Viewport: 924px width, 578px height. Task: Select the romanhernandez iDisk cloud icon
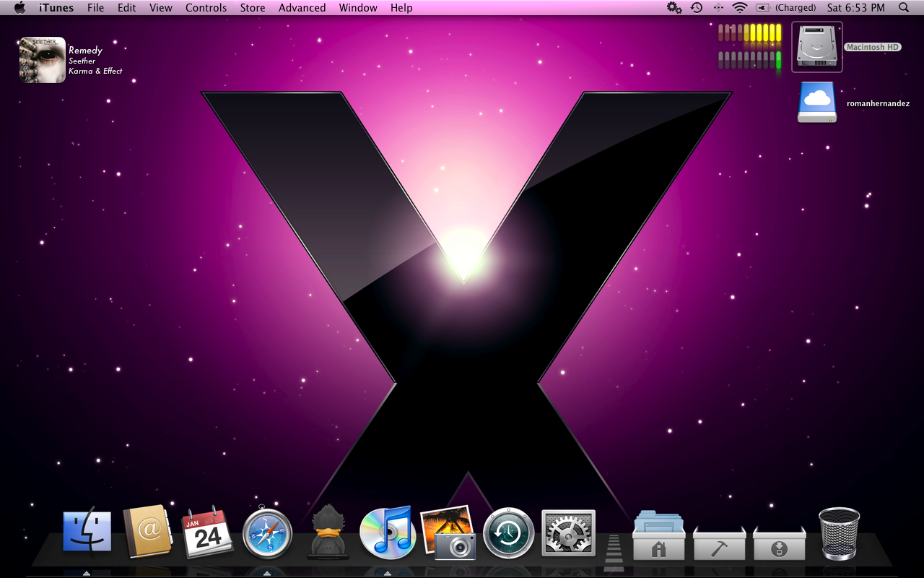click(817, 102)
